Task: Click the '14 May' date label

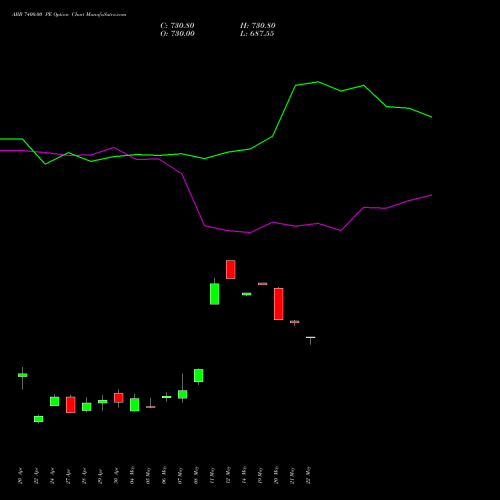Action: (244, 475)
